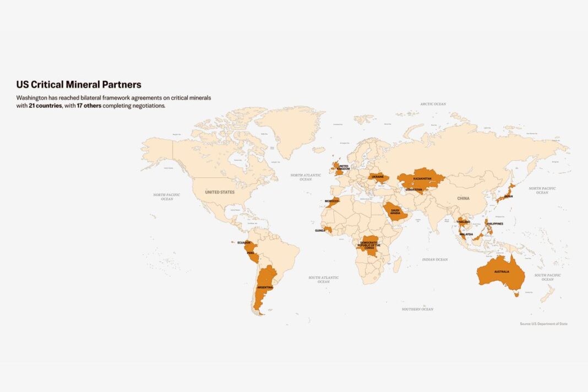Click the United Kingdom label

click(343, 167)
